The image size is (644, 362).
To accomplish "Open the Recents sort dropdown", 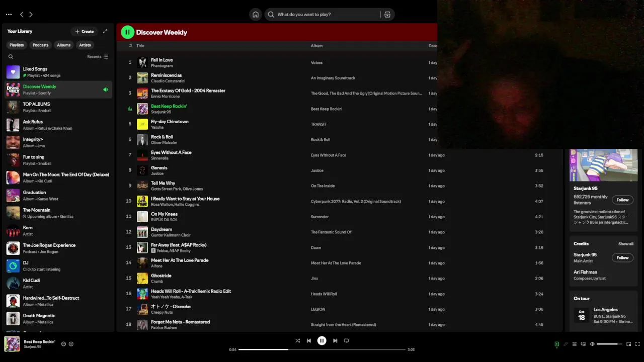I will [x=98, y=57].
